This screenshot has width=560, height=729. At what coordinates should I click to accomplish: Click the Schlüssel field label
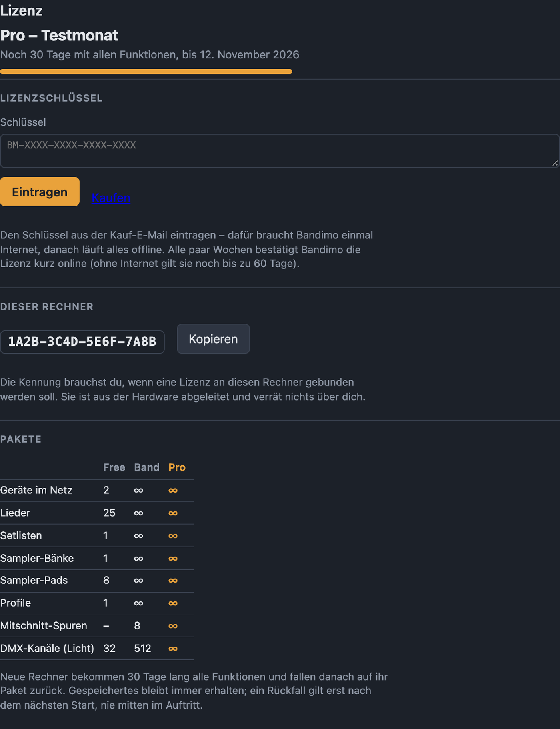23,122
